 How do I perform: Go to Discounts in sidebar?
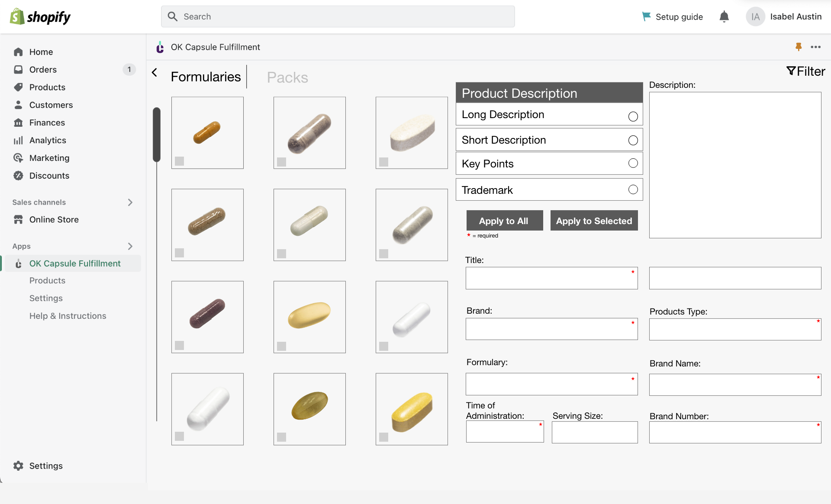(x=49, y=176)
